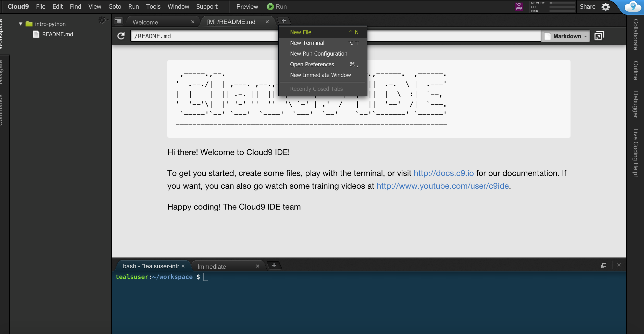Click the /README.md path input field

pos(204,36)
